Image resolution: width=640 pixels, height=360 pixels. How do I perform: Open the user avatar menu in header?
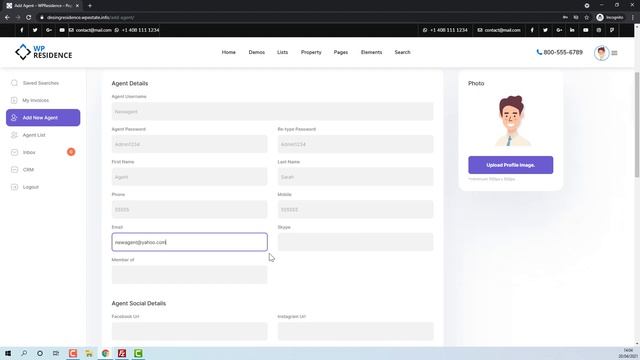click(x=601, y=53)
